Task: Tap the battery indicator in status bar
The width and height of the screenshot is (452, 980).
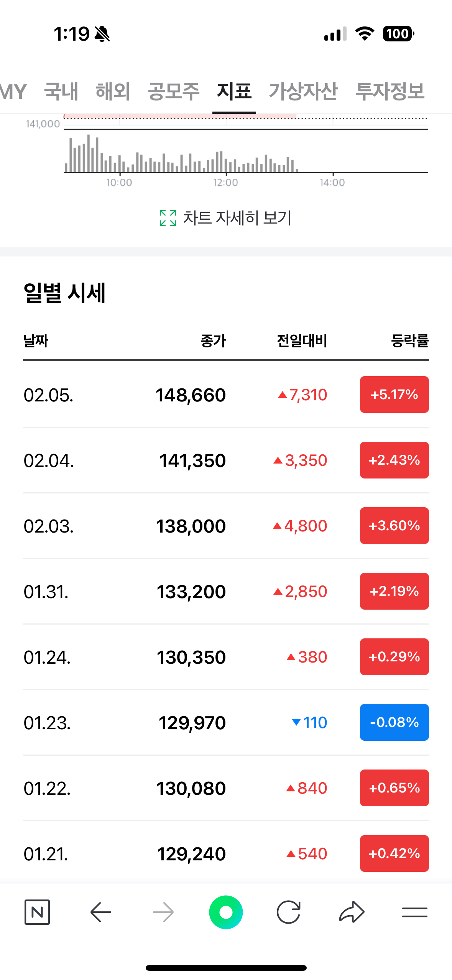Action: pyautogui.click(x=398, y=34)
